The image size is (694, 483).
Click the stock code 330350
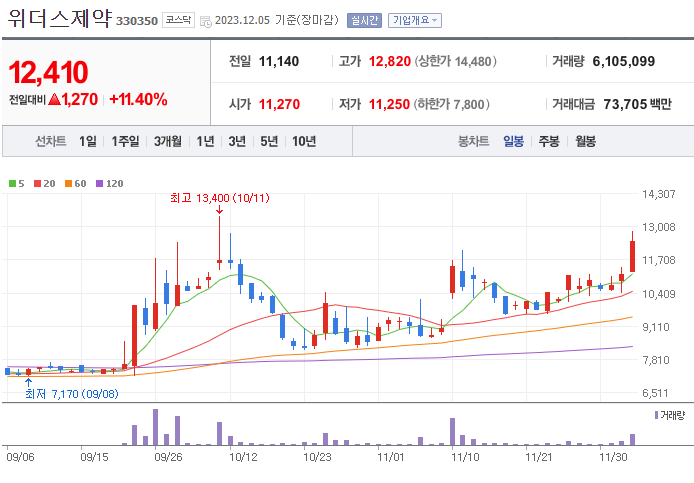tap(137, 21)
